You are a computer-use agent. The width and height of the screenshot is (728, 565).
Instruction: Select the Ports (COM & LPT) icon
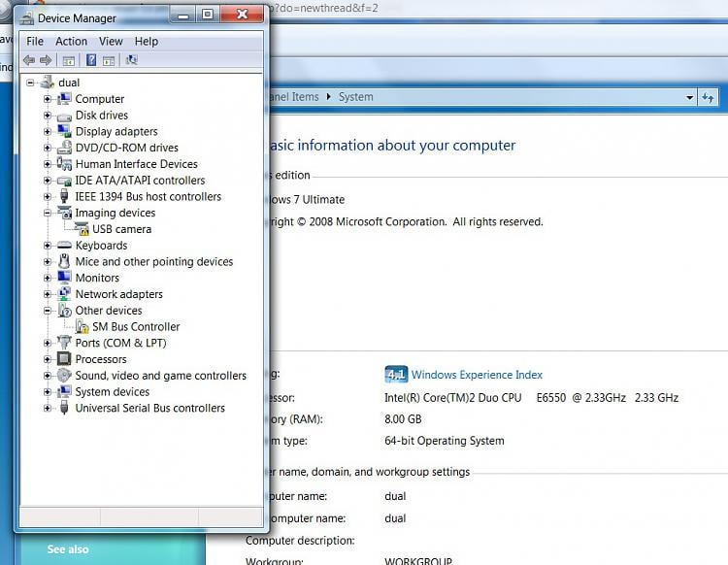point(64,343)
